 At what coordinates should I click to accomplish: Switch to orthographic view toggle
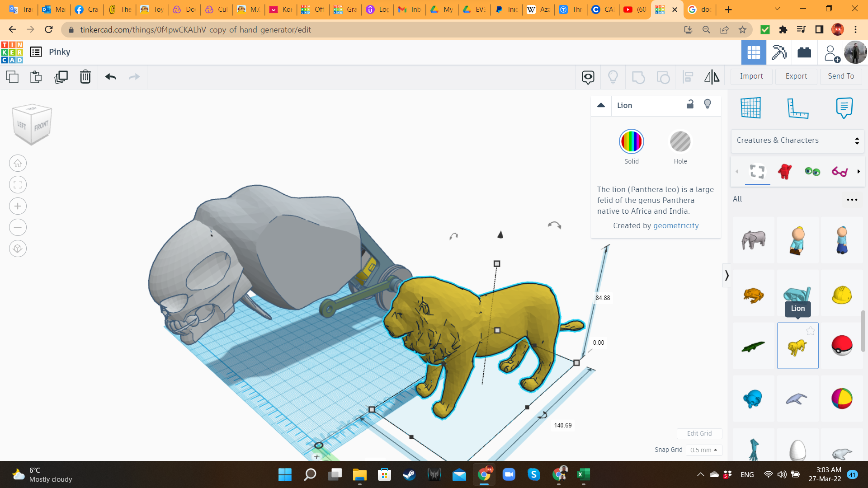[x=18, y=249]
